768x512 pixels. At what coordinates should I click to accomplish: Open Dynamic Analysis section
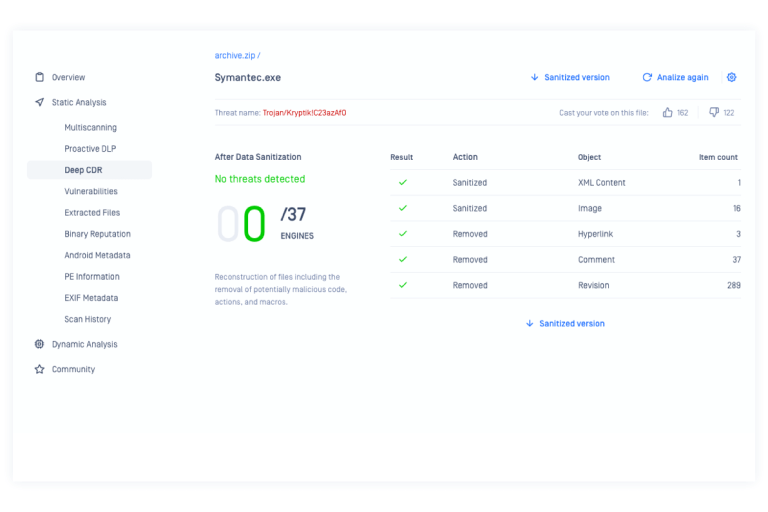pyautogui.click(x=85, y=344)
